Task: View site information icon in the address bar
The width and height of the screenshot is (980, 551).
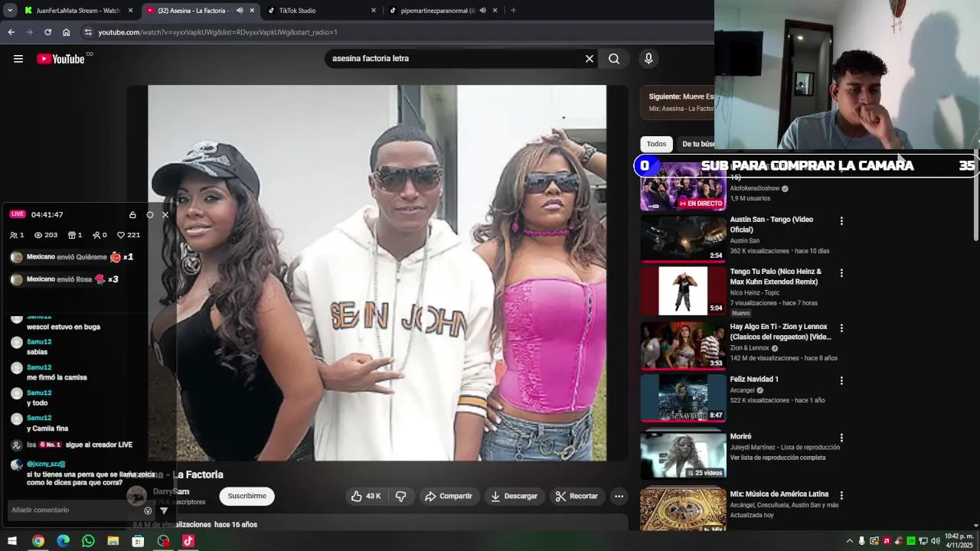Action: (x=89, y=32)
